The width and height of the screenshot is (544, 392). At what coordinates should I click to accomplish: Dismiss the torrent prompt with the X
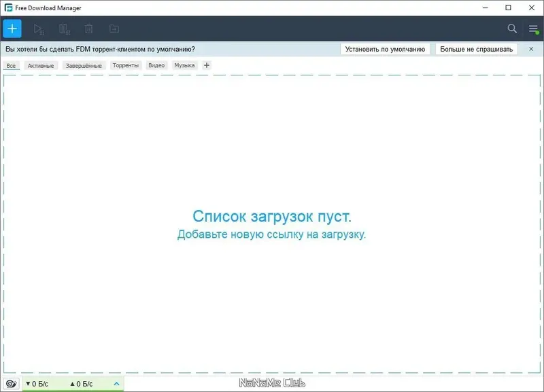pos(531,49)
